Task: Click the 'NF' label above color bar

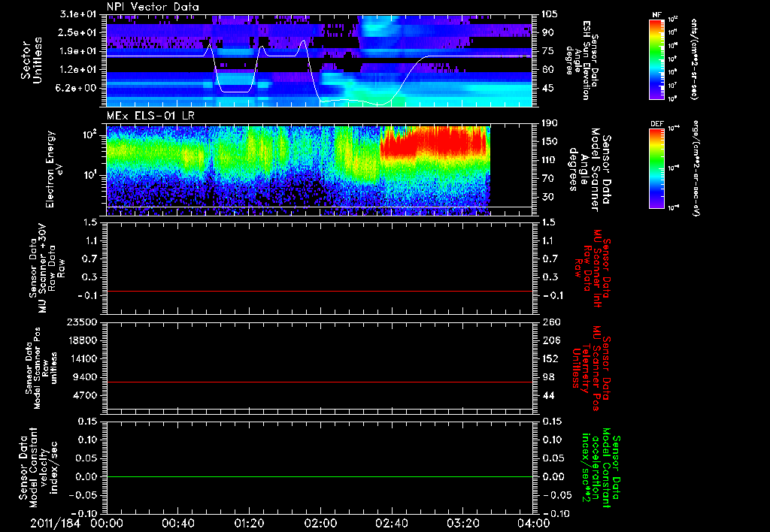Action: pyautogui.click(x=656, y=15)
